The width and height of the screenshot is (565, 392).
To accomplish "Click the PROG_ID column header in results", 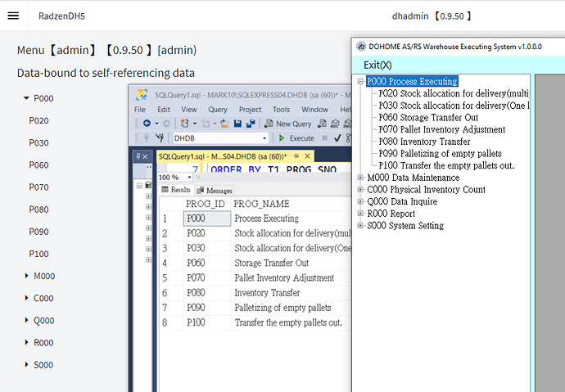I will (206, 204).
